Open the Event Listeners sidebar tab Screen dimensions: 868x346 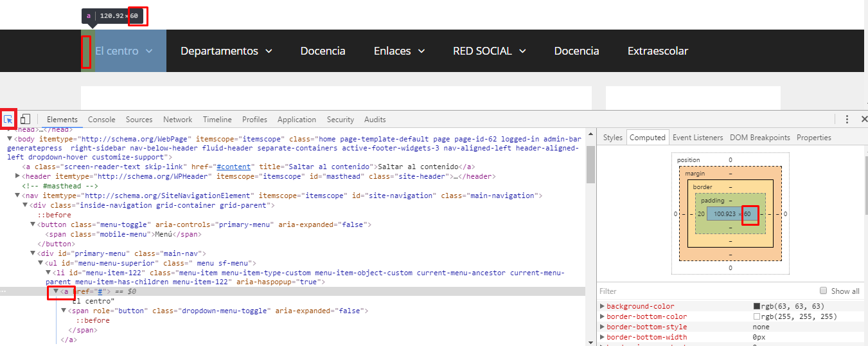(698, 138)
